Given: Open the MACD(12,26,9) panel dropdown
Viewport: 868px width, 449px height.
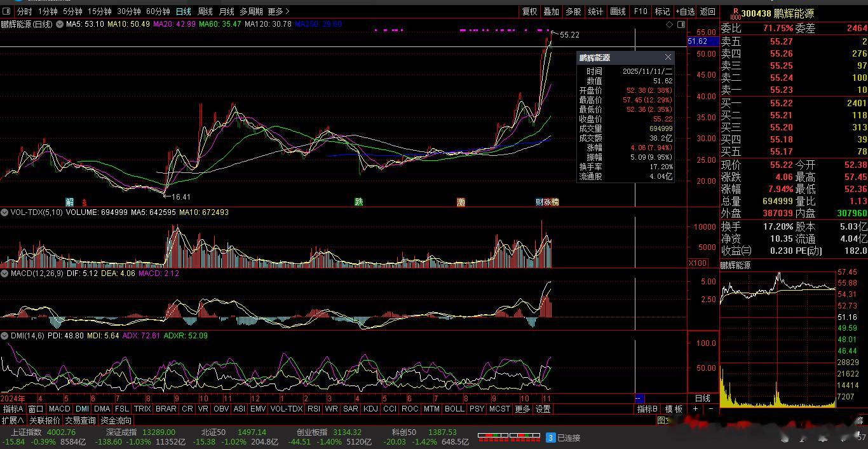Looking at the screenshot, I should [x=4, y=273].
